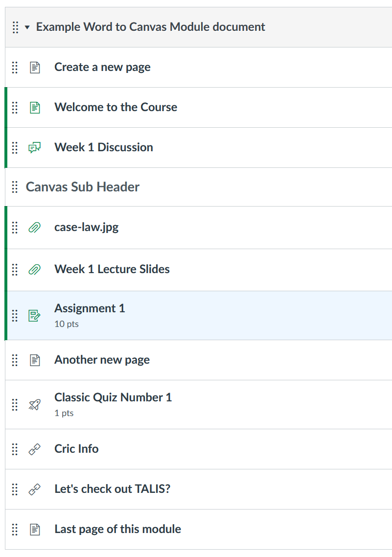This screenshot has height=557, width=392.
Task: Click green page icon beside Welcome to the Course
Action: (34, 108)
